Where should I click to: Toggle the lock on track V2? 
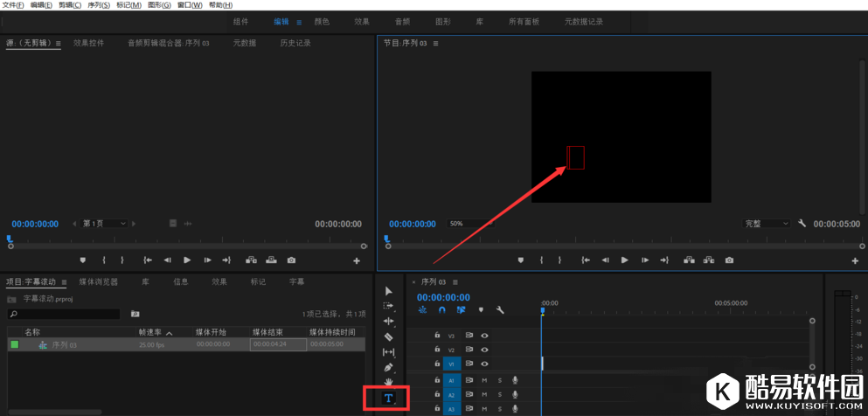coord(437,350)
